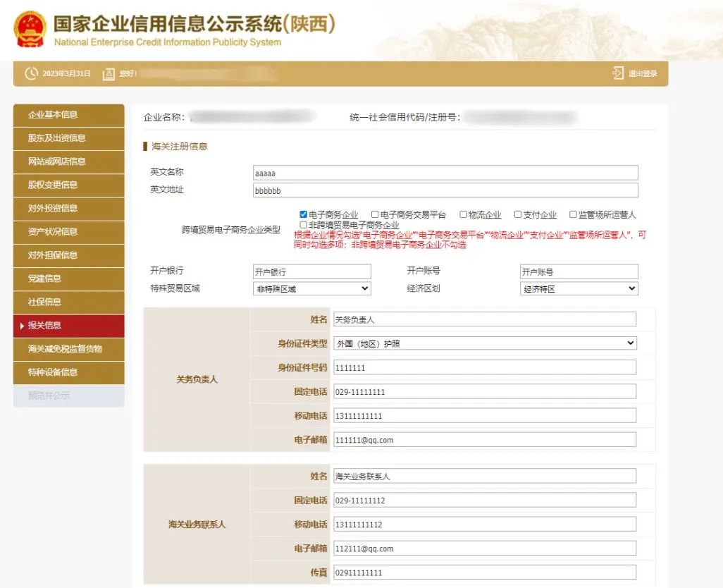Click the 退出登录 logout icon
Viewport: 723px width, 588px height.
pyautogui.click(x=618, y=73)
